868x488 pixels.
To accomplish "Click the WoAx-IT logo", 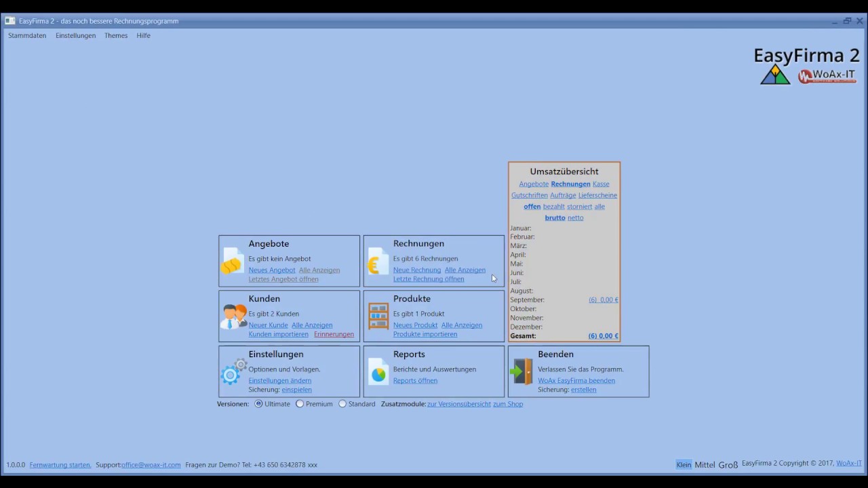I will point(827,76).
